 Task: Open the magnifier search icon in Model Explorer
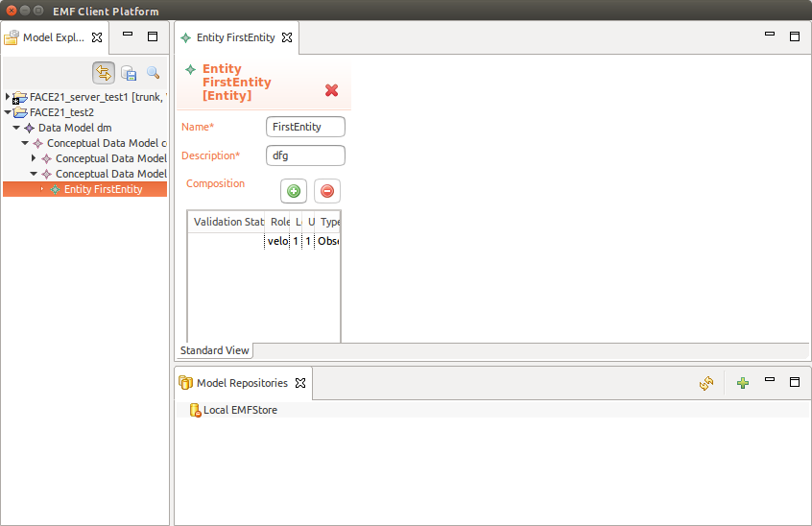[x=153, y=73]
